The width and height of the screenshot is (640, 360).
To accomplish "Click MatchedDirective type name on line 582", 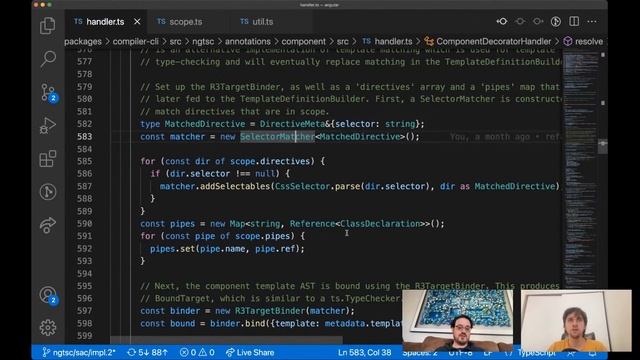I will point(205,124).
